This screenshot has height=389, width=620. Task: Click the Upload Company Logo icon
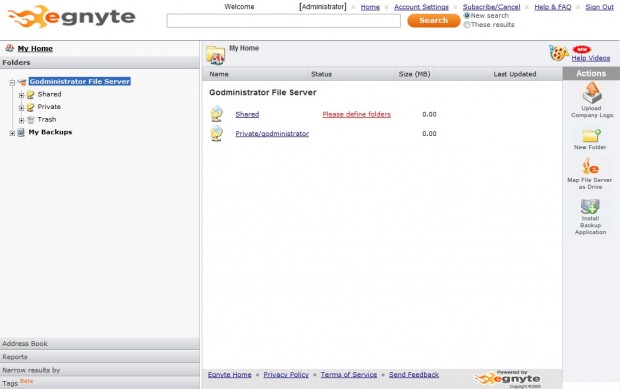click(x=592, y=92)
